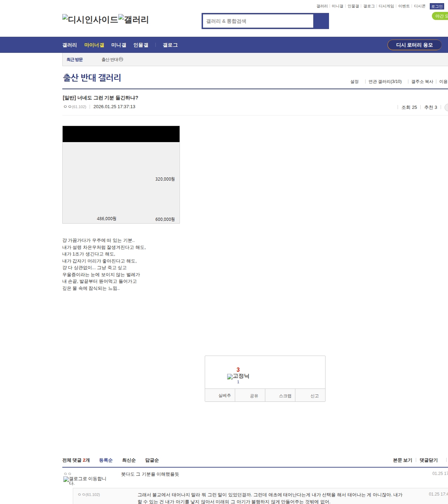Choose 갤로그 in the blue navigation bar
The image size is (448, 504).
coord(170,45)
